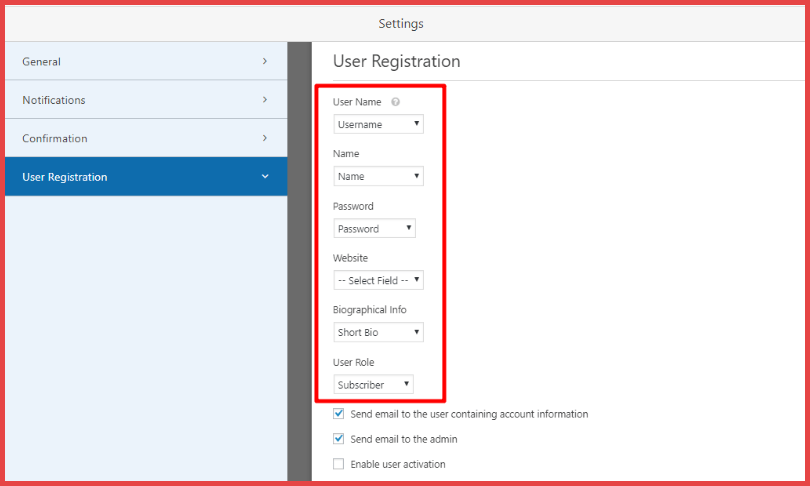This screenshot has height=486, width=810.
Task: Open the User Role Subscriber dropdown
Action: [373, 385]
